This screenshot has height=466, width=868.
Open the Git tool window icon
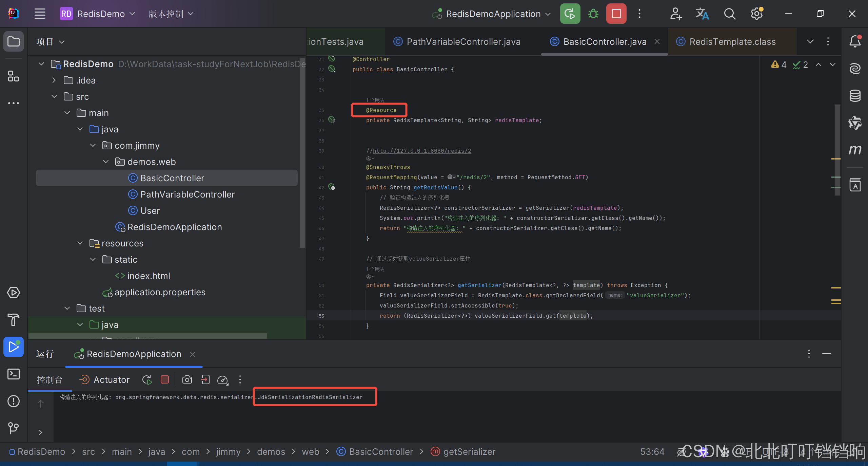(x=13, y=428)
